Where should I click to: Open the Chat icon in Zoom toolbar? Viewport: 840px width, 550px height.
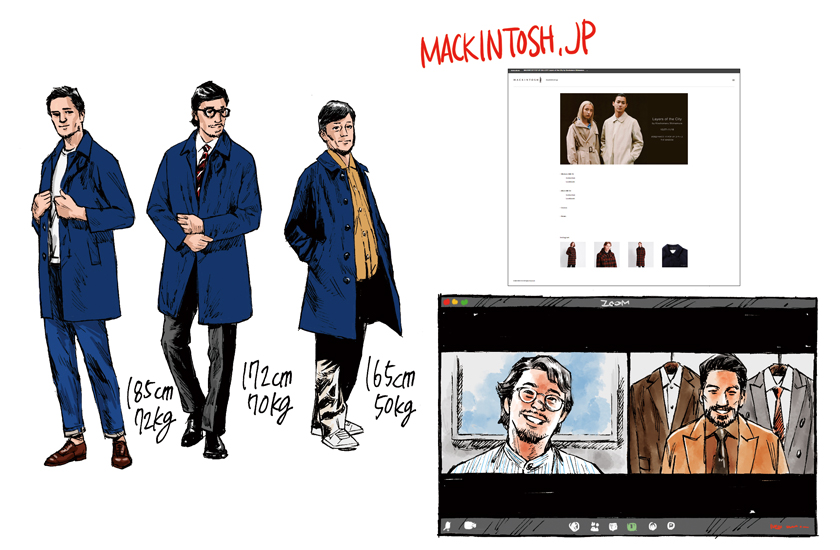coord(613,525)
